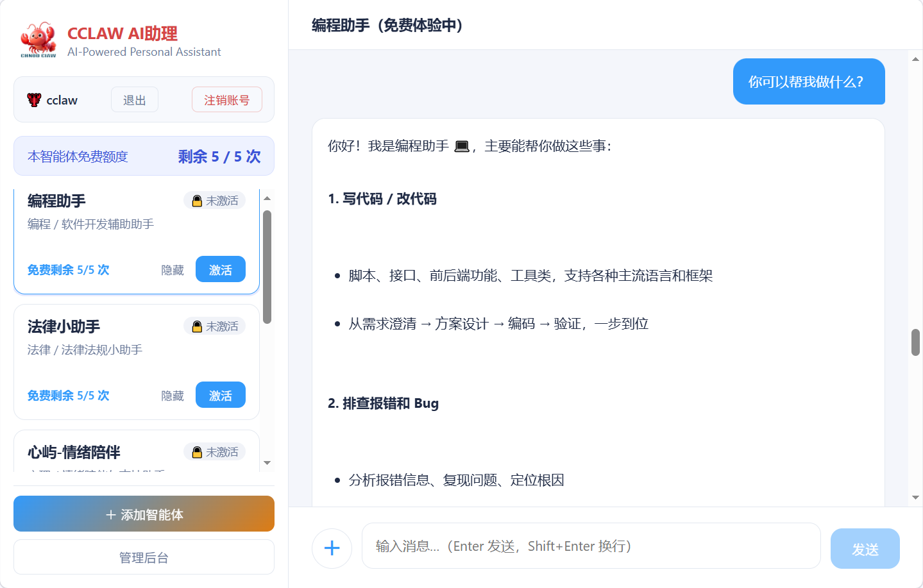Click the 本智能体免费额度 label
Screen dimensions: 923x588
tap(78, 156)
